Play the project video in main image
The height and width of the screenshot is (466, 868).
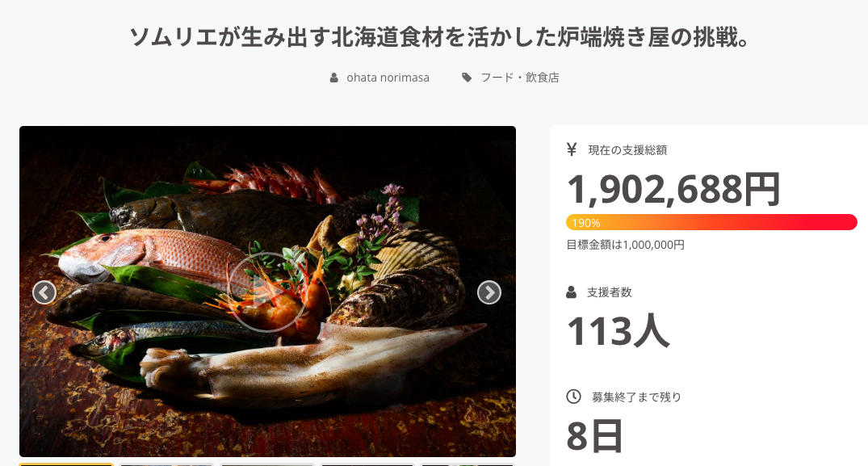pos(267,292)
